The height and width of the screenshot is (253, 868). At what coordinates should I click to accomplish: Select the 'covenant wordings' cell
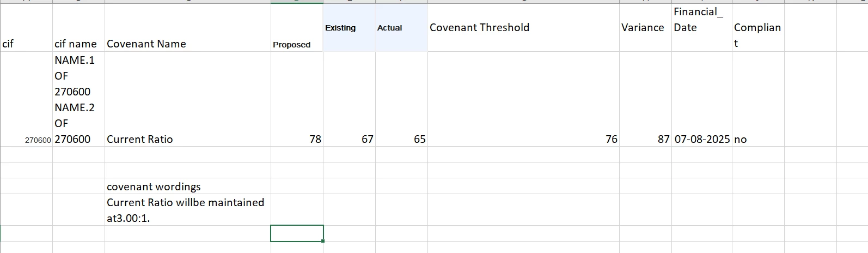[188, 186]
